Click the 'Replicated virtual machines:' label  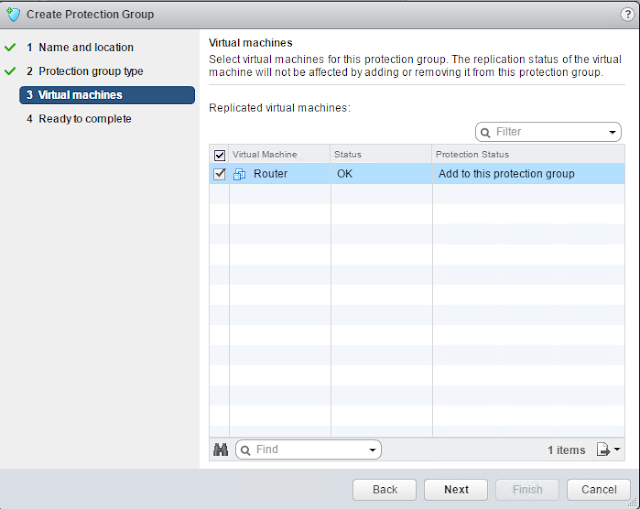[280, 108]
